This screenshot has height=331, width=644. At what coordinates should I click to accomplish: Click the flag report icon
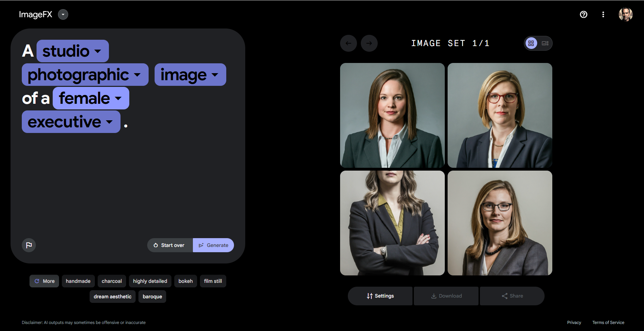pyautogui.click(x=29, y=245)
